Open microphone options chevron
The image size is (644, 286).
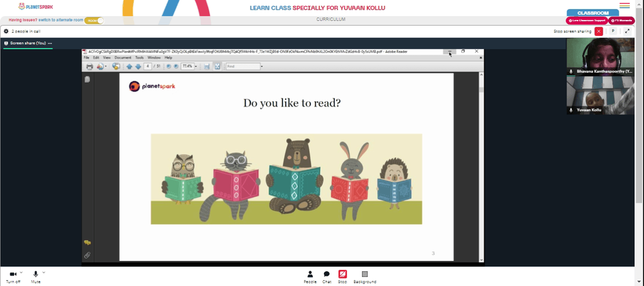coord(44,272)
